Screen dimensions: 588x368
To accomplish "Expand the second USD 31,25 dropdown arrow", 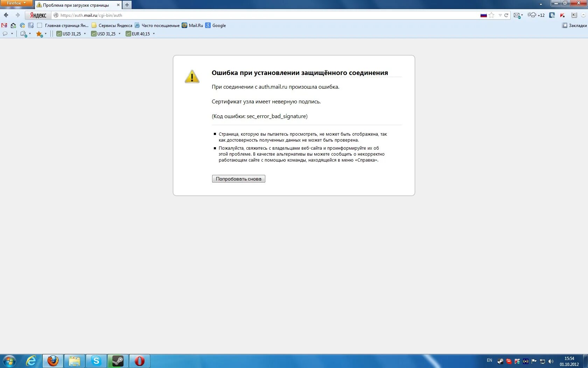I will pos(119,34).
